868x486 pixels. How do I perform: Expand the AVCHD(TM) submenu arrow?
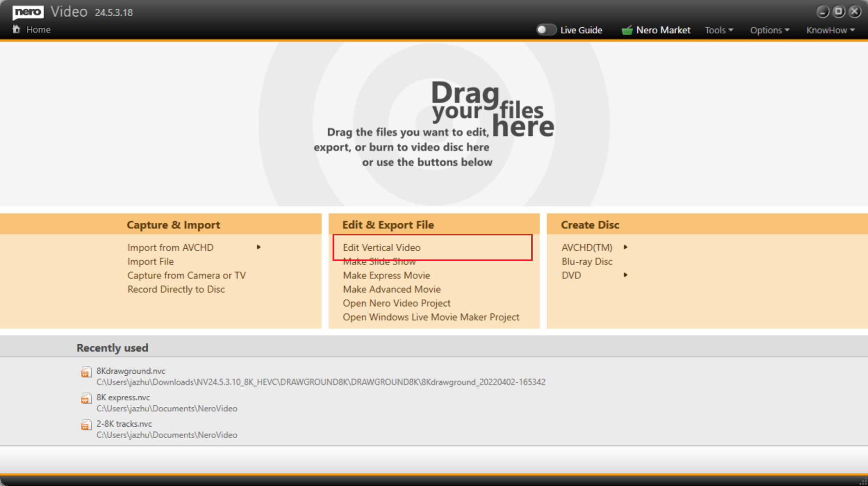[626, 247]
